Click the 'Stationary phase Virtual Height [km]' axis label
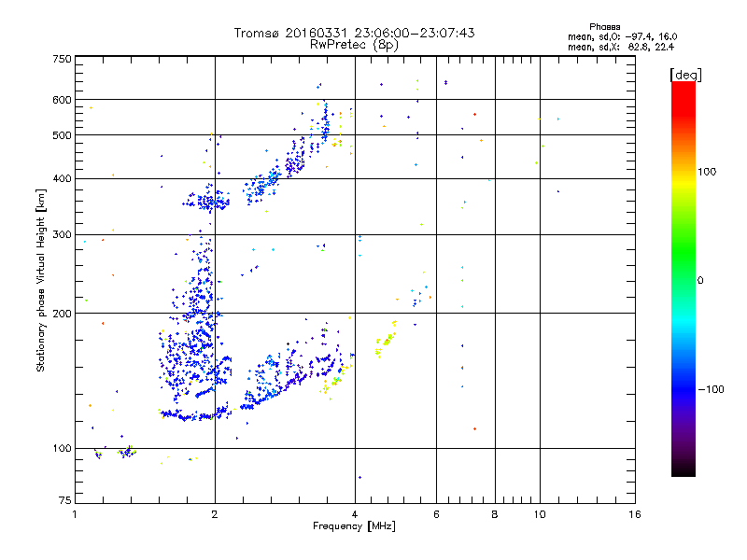Viewport: 747px width, 560px height. click(x=41, y=280)
